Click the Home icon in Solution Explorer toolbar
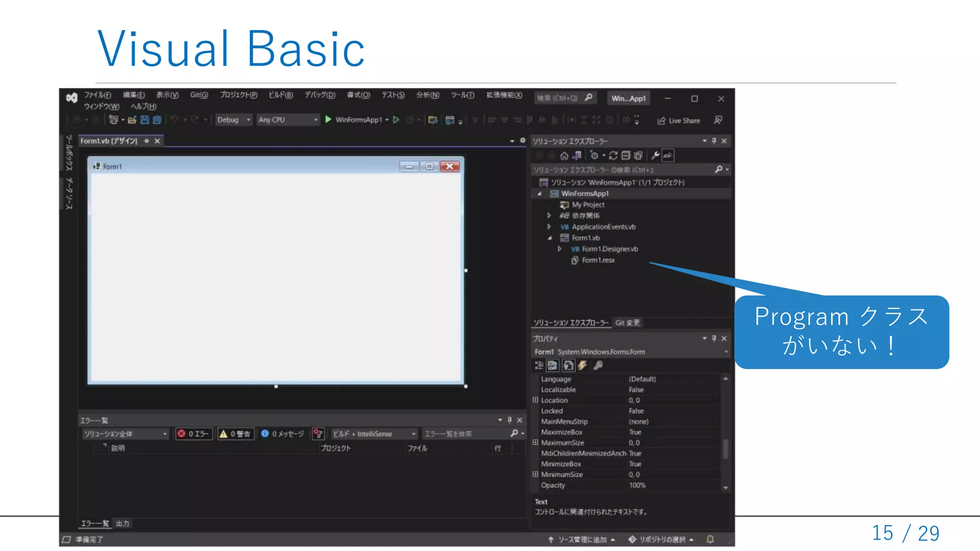The width and height of the screenshot is (980, 551). (x=564, y=155)
